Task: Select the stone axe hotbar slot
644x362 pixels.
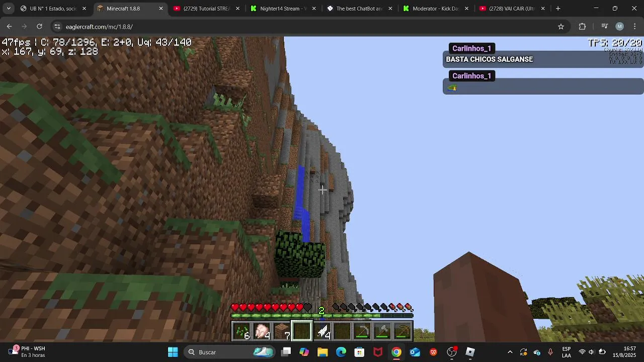Action: (x=382, y=331)
